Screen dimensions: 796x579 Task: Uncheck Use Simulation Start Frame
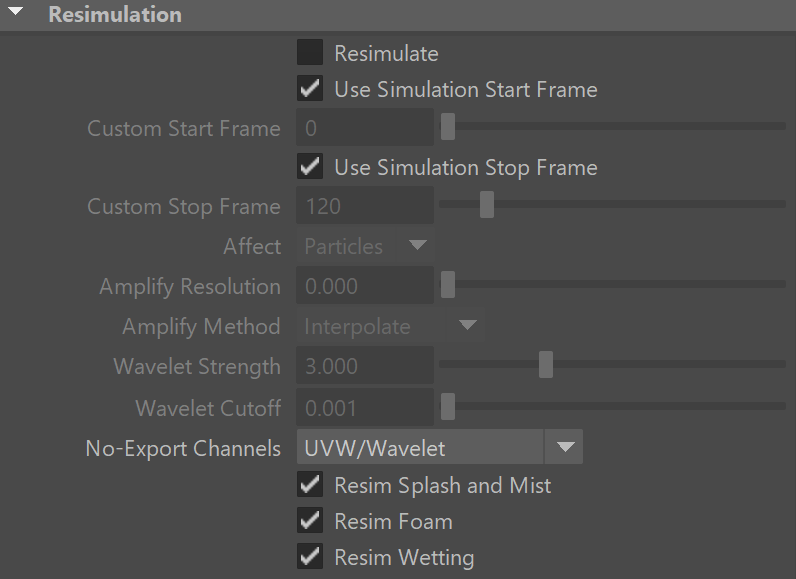tap(310, 88)
